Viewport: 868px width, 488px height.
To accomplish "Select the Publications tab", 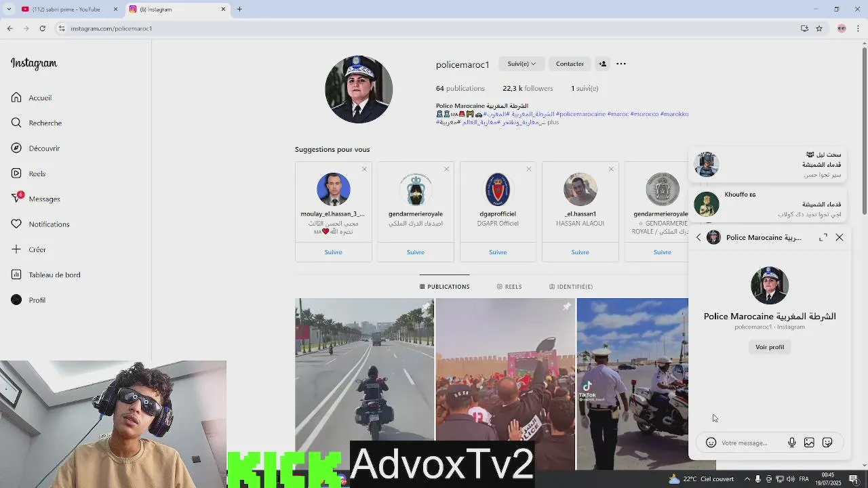I will click(444, 287).
